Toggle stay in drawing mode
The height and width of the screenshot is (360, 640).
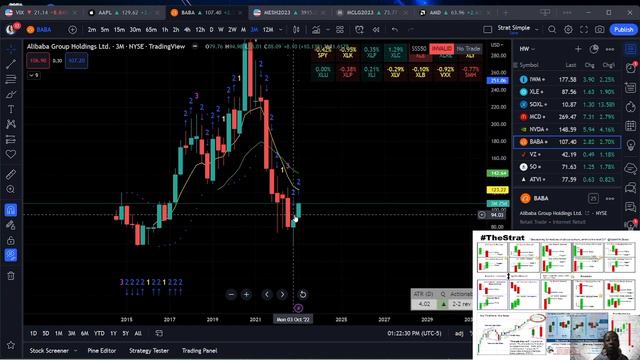pos(11,225)
